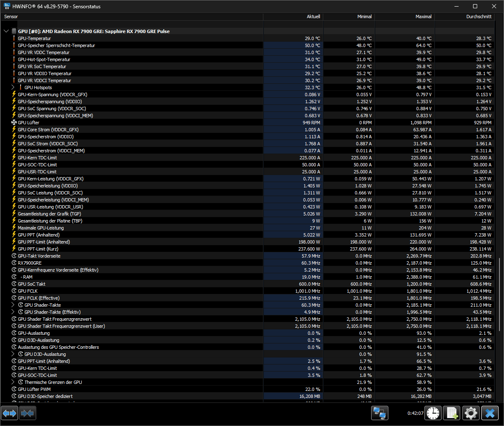
Task: Reset min/max values with the clock icon
Action: pos(433,413)
